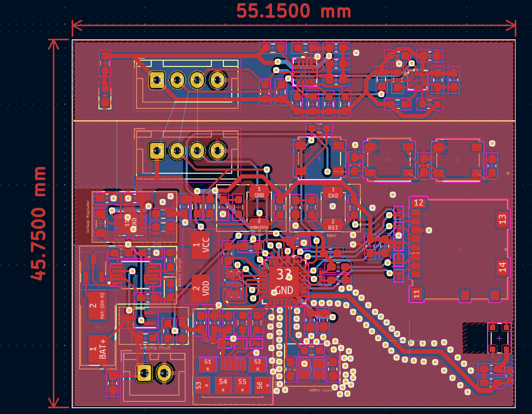Click the "40Mhz Clock" silkscreen label
Viewport: 532px width, 414px height.
320,390
